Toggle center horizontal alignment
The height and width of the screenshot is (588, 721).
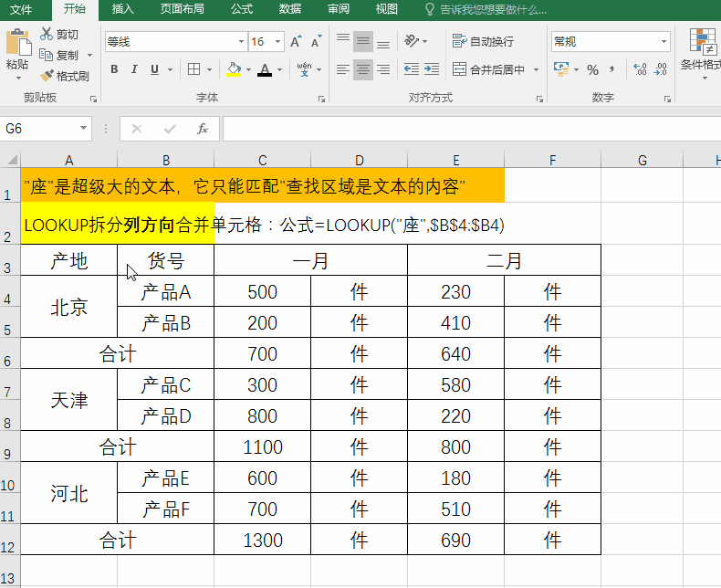363,69
